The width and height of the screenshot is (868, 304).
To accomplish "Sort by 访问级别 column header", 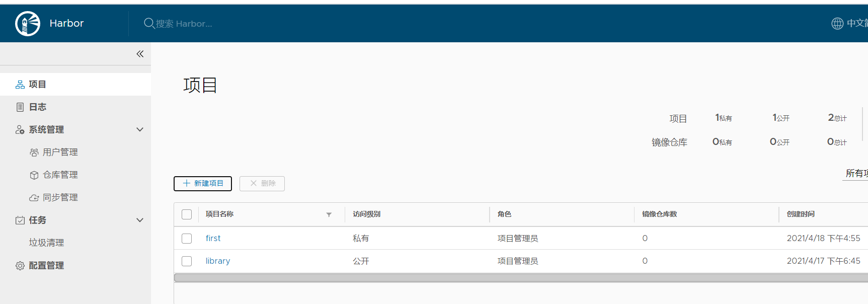I will pos(367,214).
